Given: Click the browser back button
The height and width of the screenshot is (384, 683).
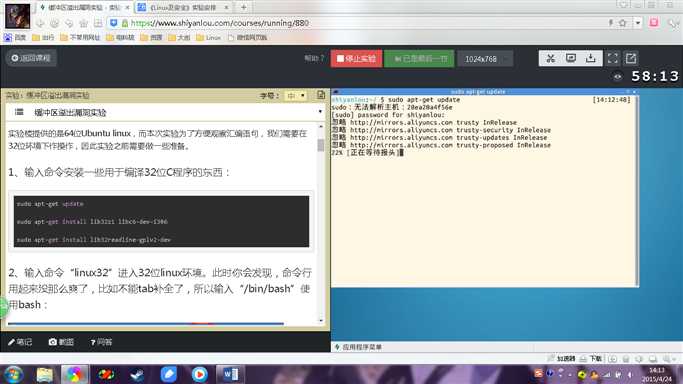Looking at the screenshot, I should click(40, 23).
